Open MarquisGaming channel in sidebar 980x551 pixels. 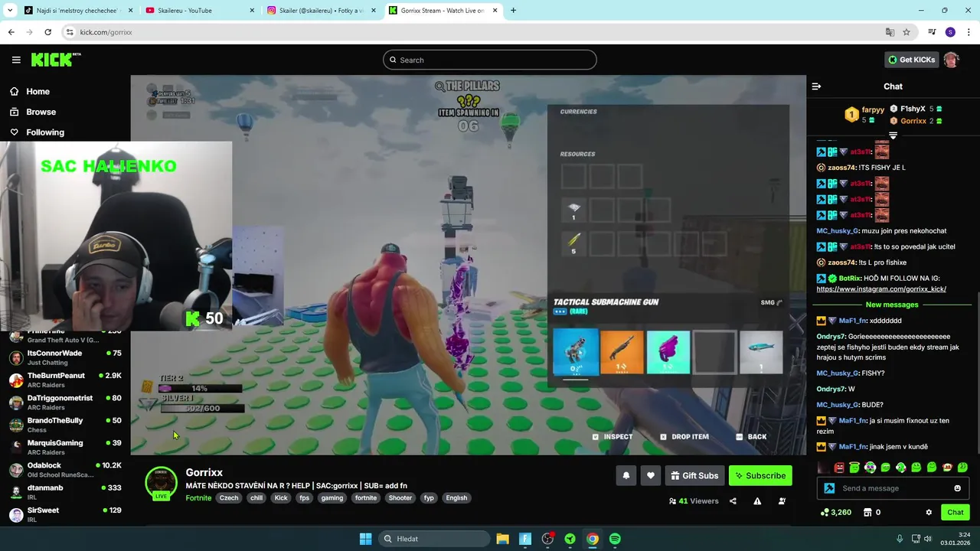(x=65, y=447)
